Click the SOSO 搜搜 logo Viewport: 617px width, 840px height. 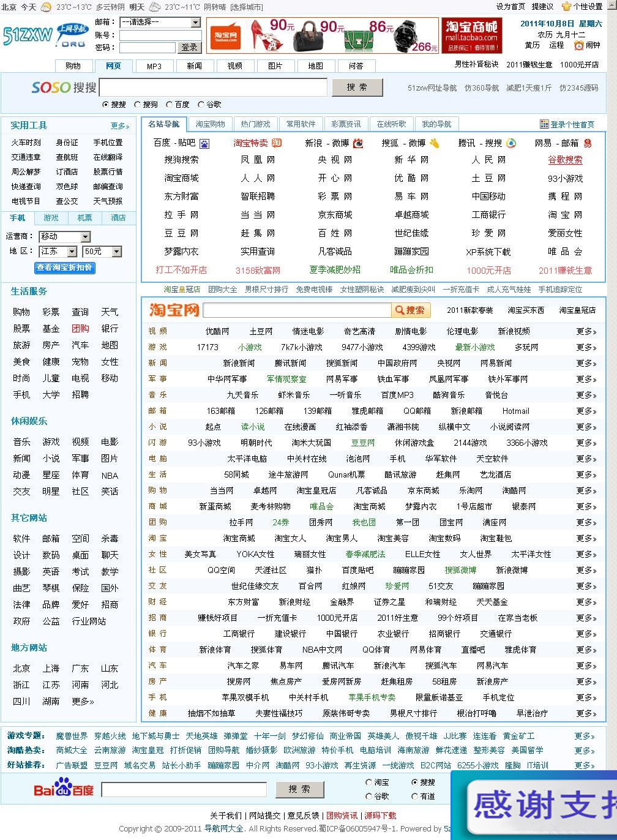coord(64,88)
